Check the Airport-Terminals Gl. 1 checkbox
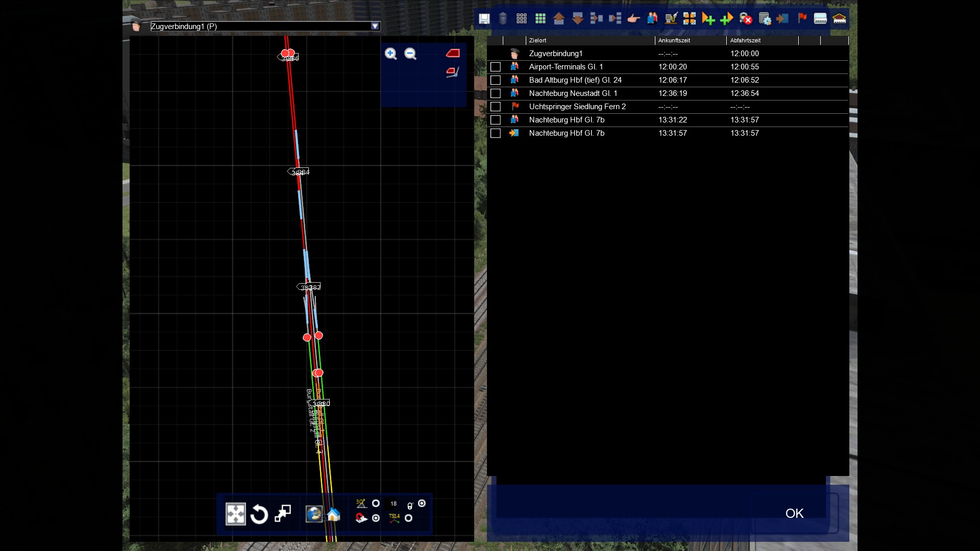 [x=495, y=67]
